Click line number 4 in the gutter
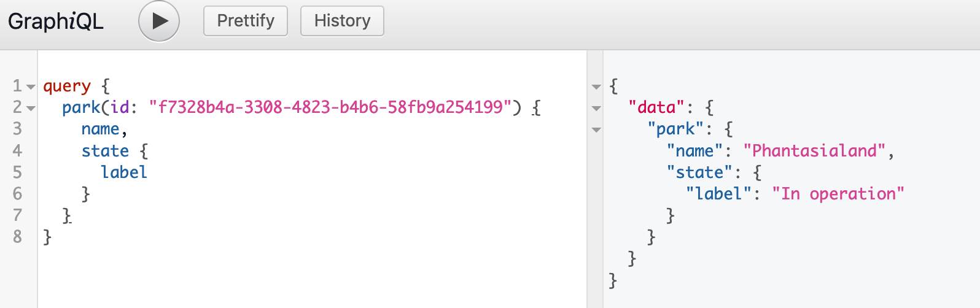Viewport: 980px width, 308px height. click(x=17, y=151)
